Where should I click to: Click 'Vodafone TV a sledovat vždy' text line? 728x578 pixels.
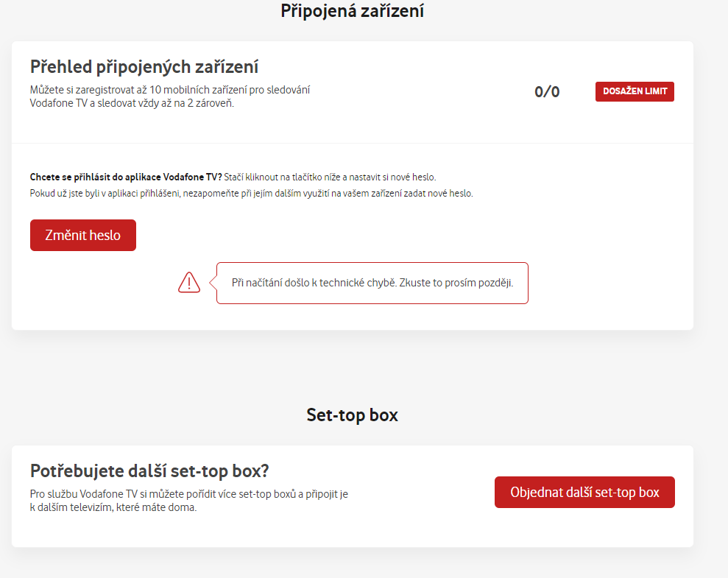tap(132, 103)
